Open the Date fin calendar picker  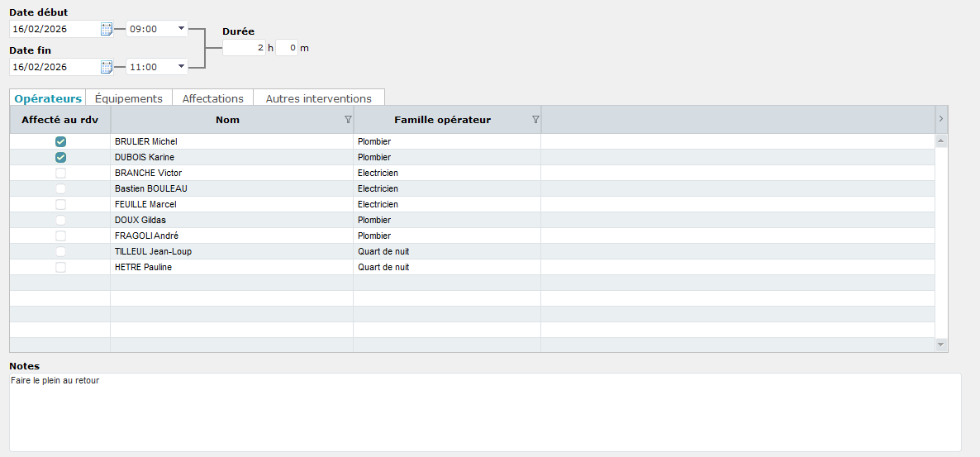pos(107,67)
